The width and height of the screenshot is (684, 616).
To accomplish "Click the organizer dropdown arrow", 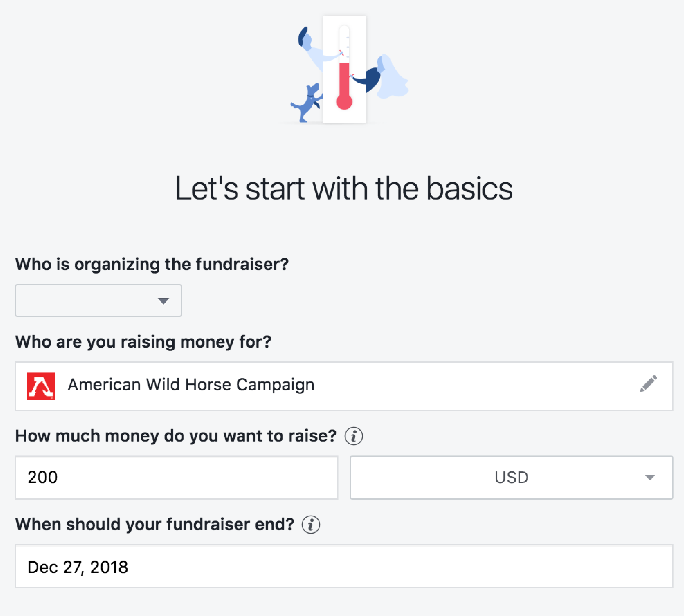I will (163, 301).
